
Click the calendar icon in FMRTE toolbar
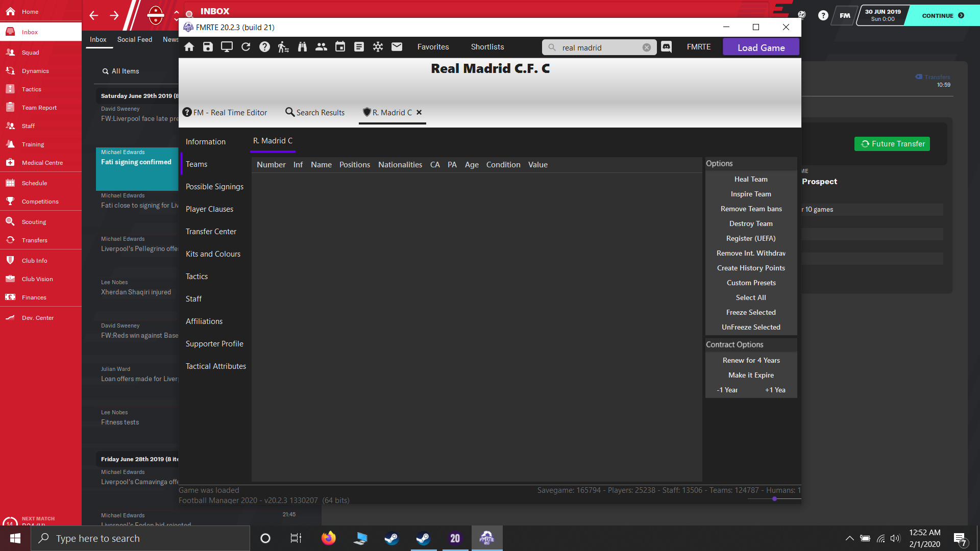pyautogui.click(x=340, y=47)
